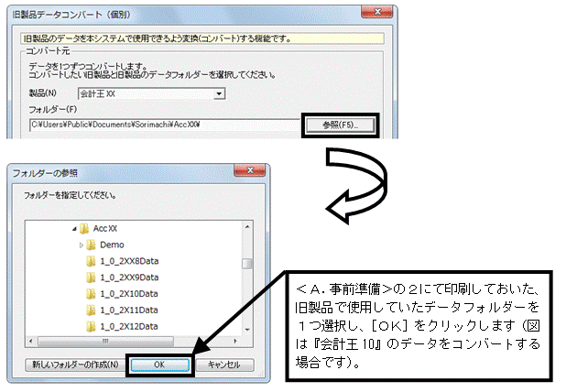The width and height of the screenshot is (588, 392).
Task: Select the Demo folder icon
Action: (91, 245)
